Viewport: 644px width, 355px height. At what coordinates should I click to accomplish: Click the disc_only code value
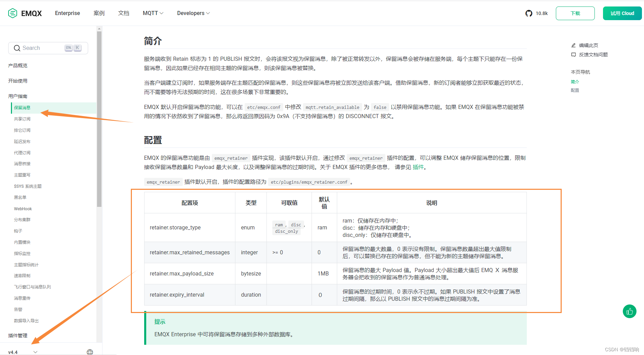pos(287,231)
